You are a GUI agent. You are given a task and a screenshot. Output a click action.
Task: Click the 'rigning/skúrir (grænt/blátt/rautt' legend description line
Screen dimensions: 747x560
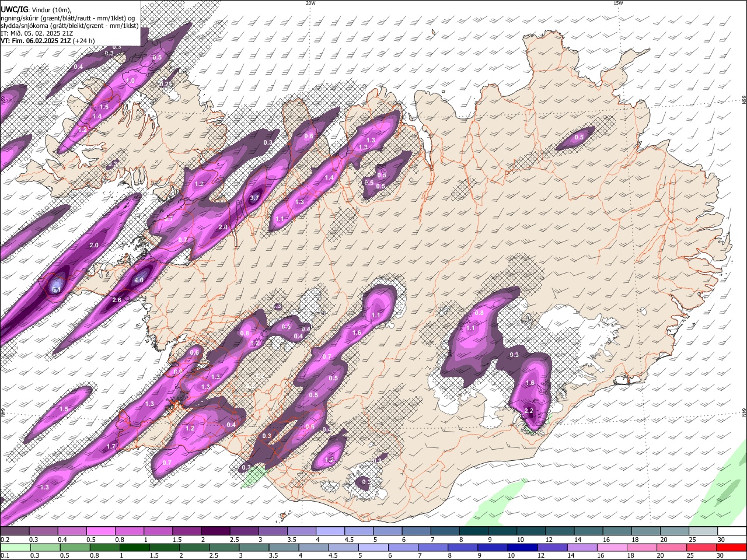pyautogui.click(x=68, y=17)
